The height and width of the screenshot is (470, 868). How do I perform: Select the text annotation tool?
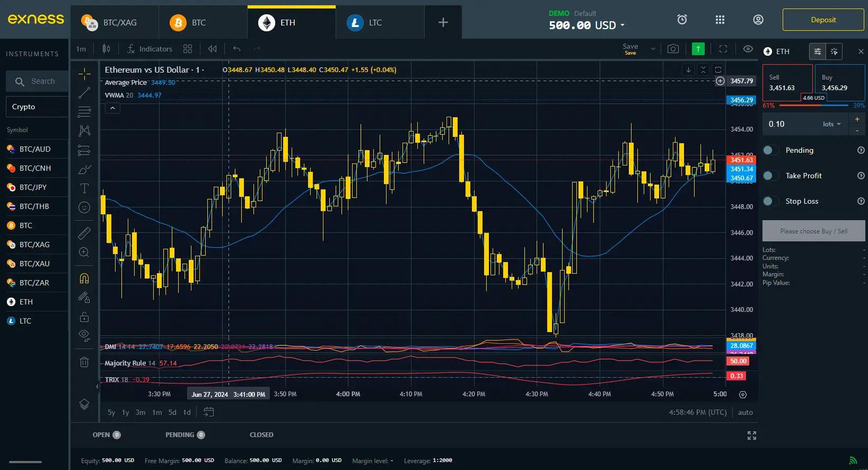pyautogui.click(x=84, y=188)
